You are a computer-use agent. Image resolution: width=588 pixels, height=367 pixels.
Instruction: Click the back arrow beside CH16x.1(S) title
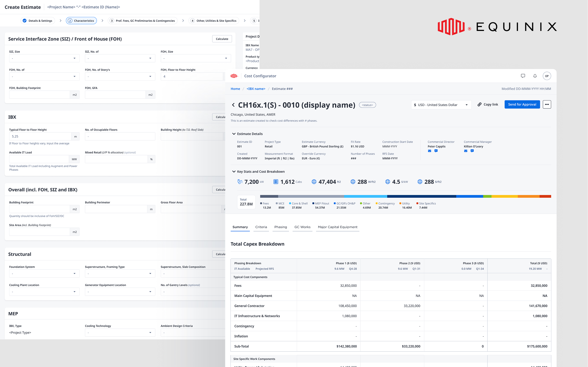[233, 105]
